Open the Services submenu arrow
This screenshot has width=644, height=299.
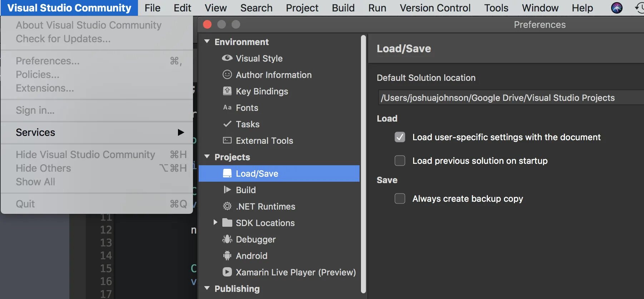coord(181,132)
